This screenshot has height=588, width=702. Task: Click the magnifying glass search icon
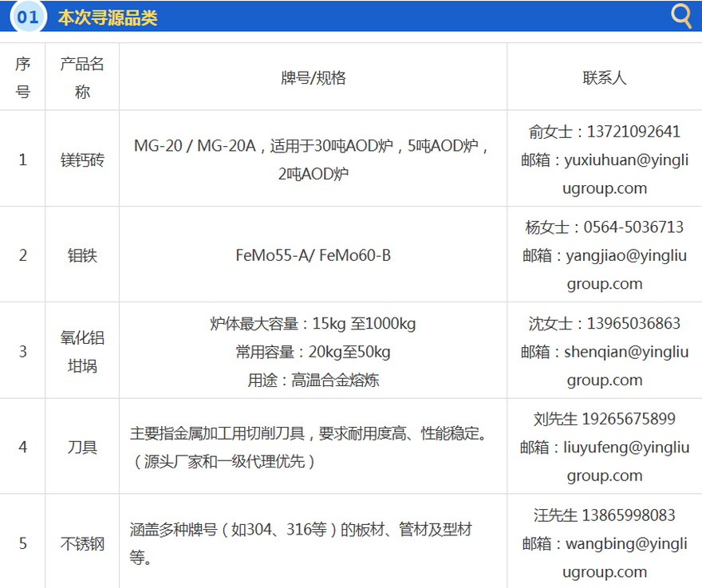tap(681, 16)
